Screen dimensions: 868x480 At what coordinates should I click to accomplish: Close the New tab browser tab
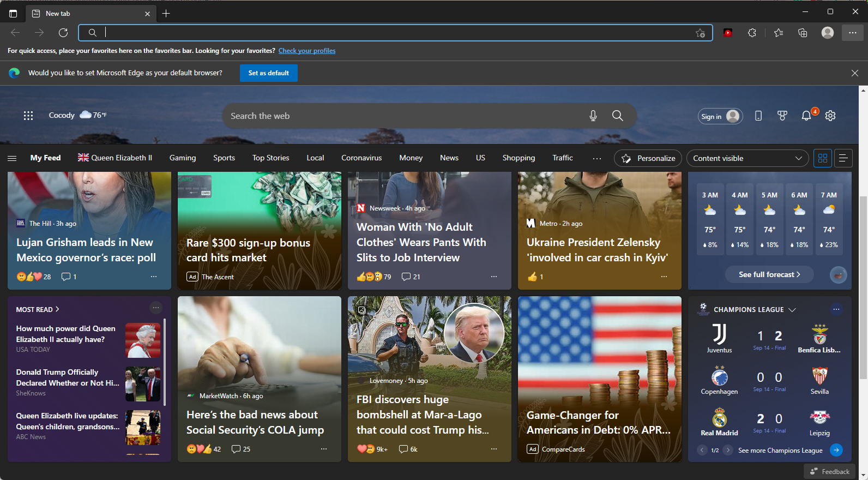147,14
